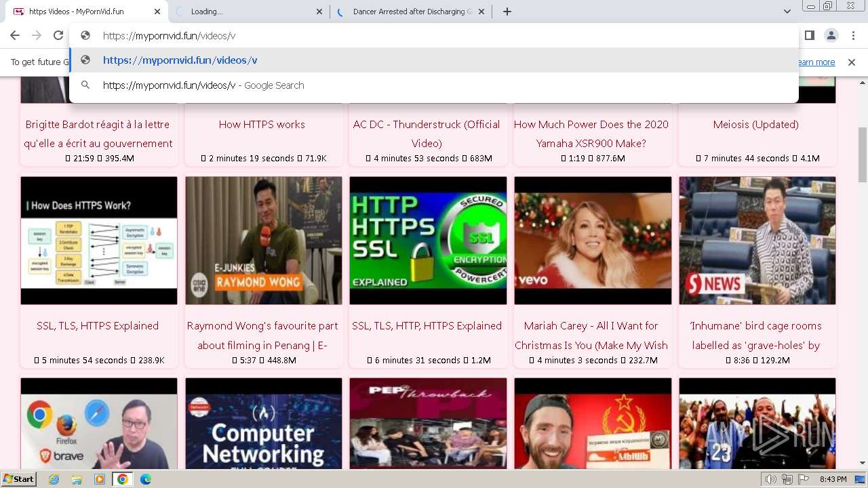Open the media player taskbar icon
Screen dimensions: 868x488
100,479
